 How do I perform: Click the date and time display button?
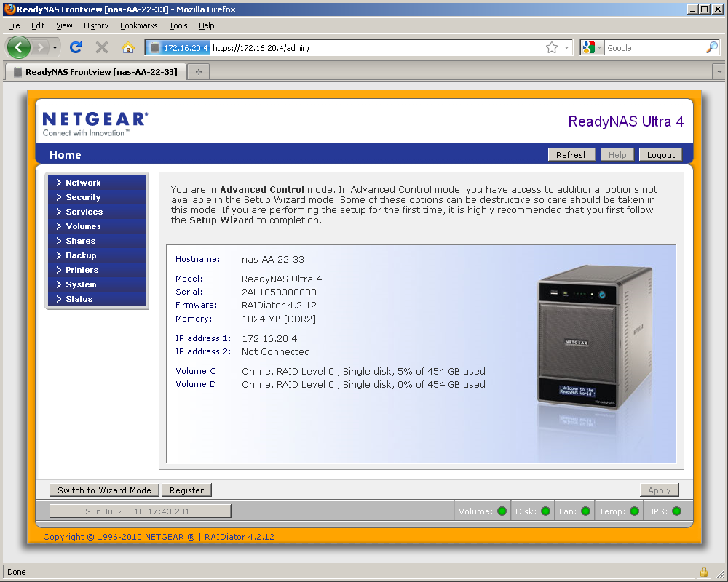pos(141,511)
